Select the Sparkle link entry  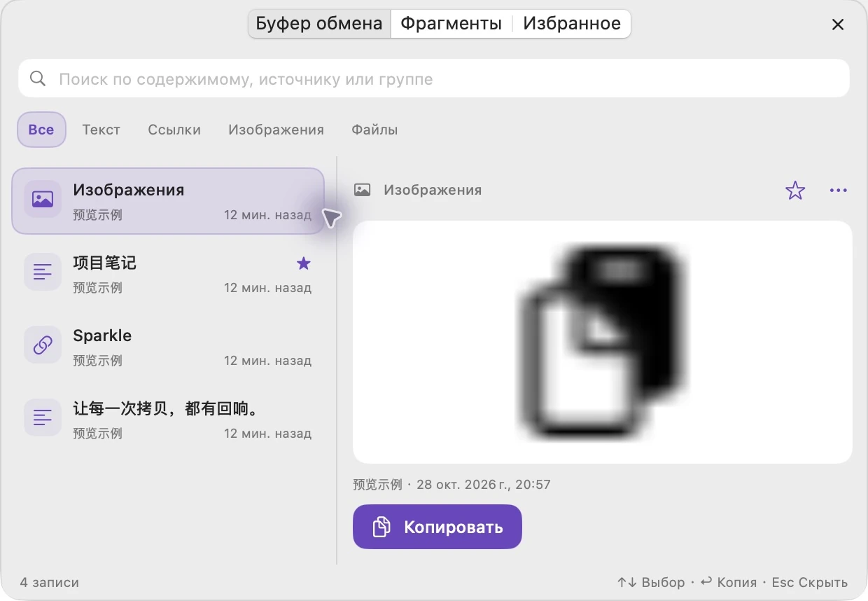click(168, 347)
